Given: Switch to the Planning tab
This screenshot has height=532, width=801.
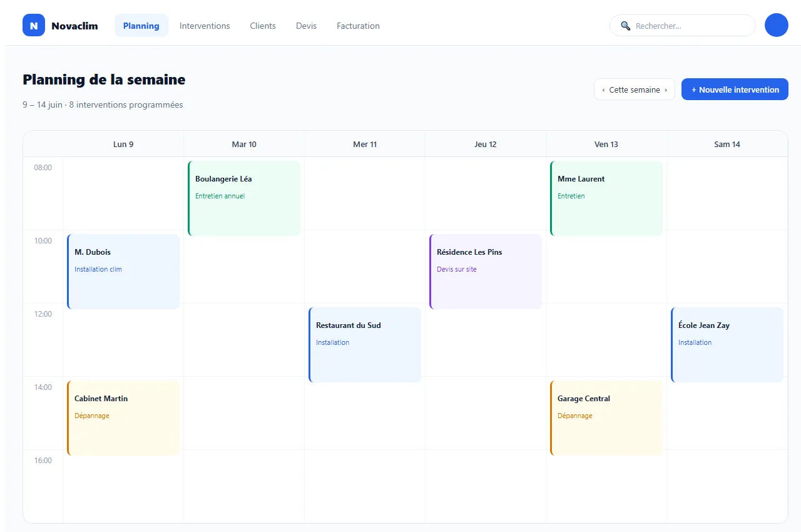Looking at the screenshot, I should point(141,26).
